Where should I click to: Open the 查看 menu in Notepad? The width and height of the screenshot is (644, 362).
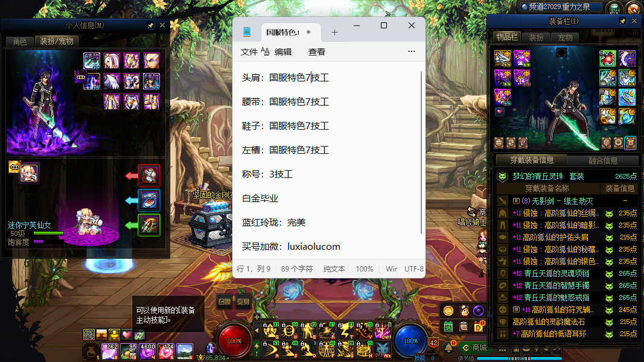click(x=317, y=52)
